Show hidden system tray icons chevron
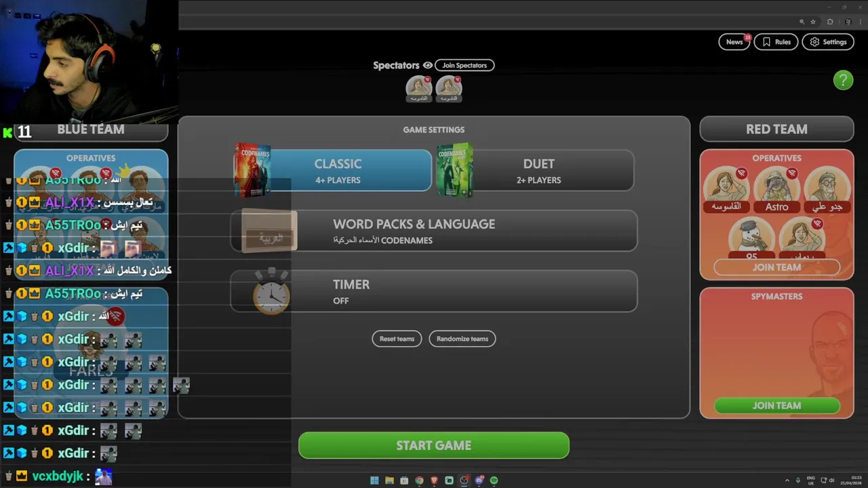The width and height of the screenshot is (868, 488). tap(787, 481)
